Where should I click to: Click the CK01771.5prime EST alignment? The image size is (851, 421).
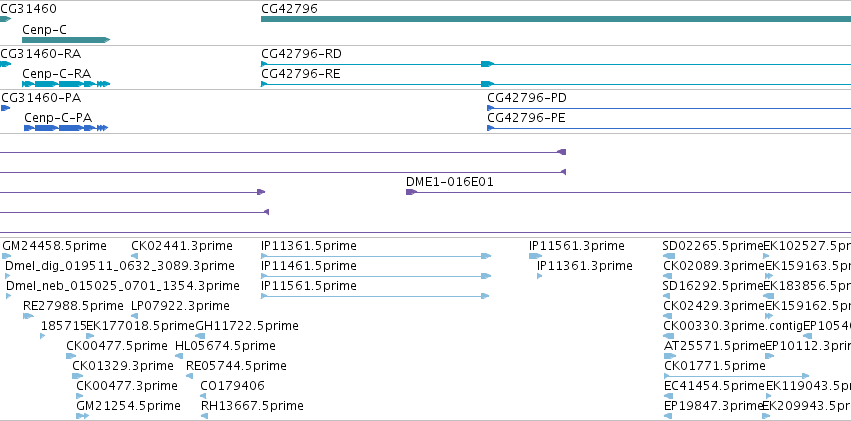[x=736, y=376]
